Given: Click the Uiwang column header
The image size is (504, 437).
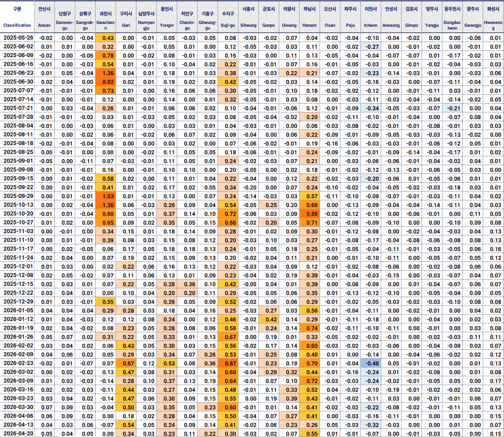Looking at the screenshot, I should click(289, 17).
